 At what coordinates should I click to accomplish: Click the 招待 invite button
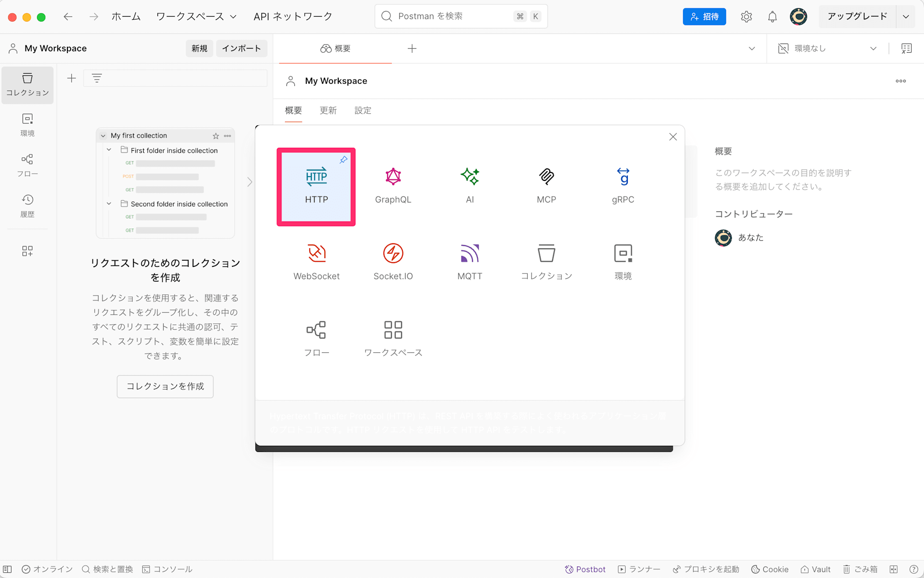[x=704, y=17]
